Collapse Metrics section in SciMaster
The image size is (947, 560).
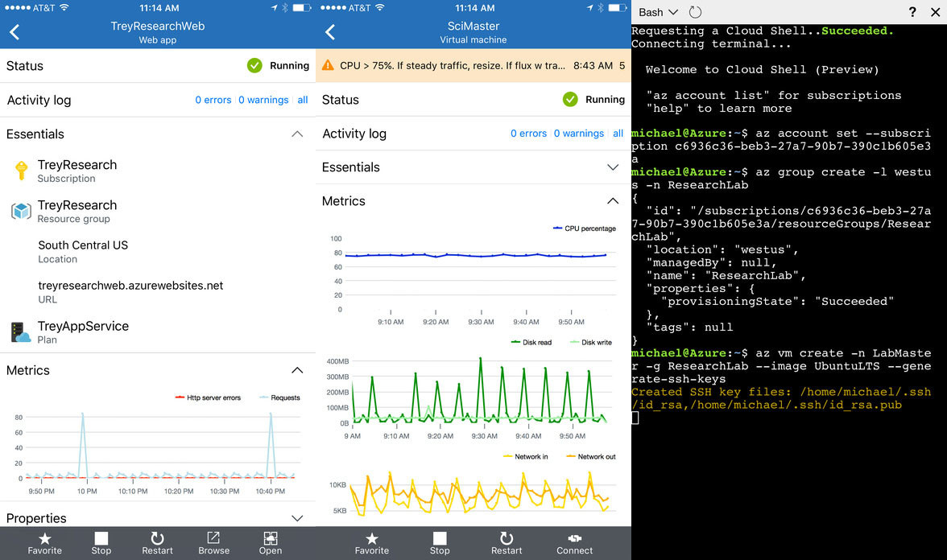tap(612, 201)
